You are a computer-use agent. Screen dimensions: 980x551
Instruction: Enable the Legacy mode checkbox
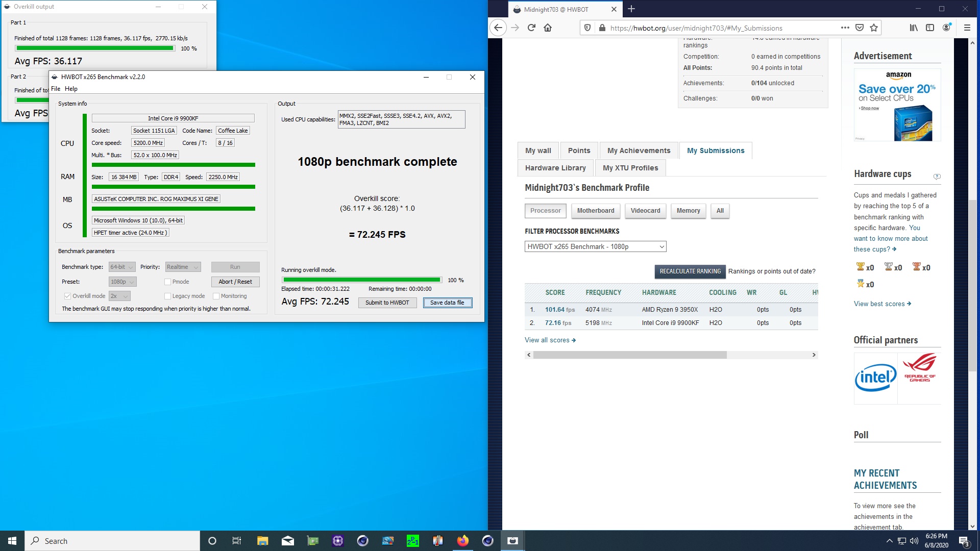click(x=167, y=296)
